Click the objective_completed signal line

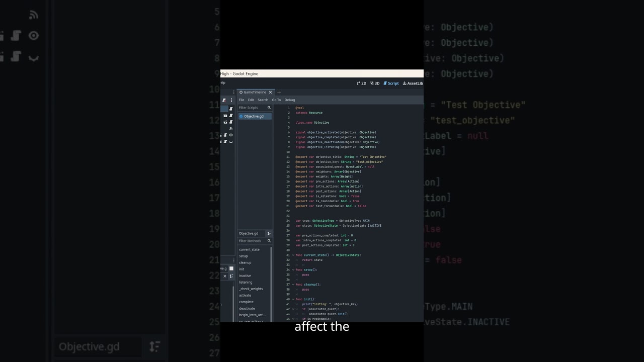(336, 137)
